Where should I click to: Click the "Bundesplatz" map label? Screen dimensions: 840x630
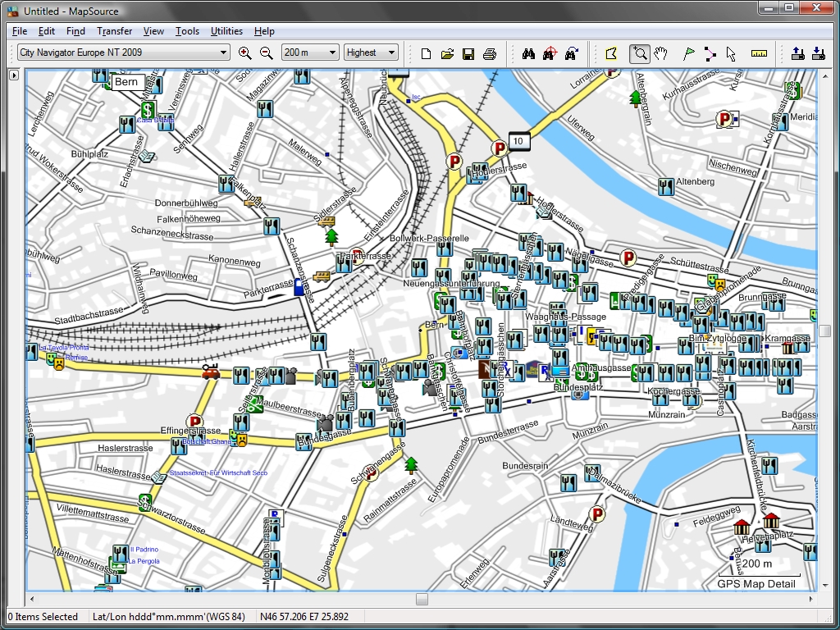(x=578, y=387)
